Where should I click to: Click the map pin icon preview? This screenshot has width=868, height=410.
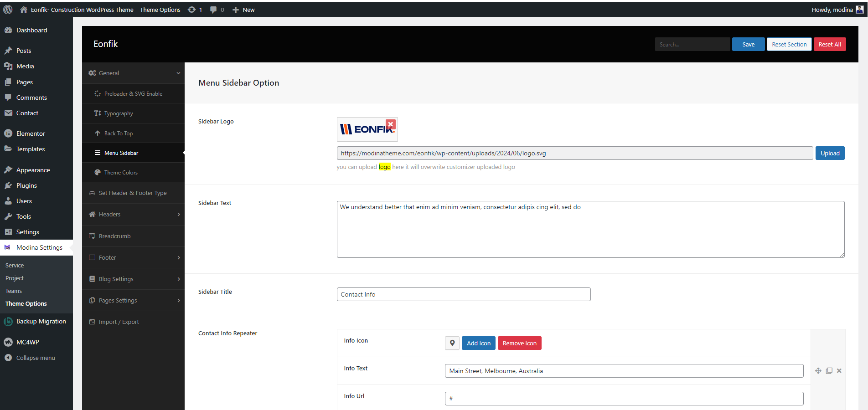[x=452, y=343]
